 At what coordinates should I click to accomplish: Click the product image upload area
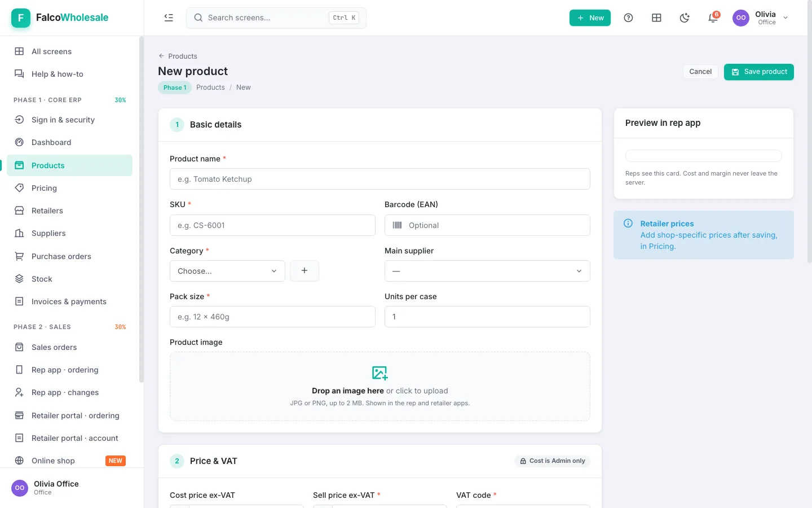click(380, 387)
